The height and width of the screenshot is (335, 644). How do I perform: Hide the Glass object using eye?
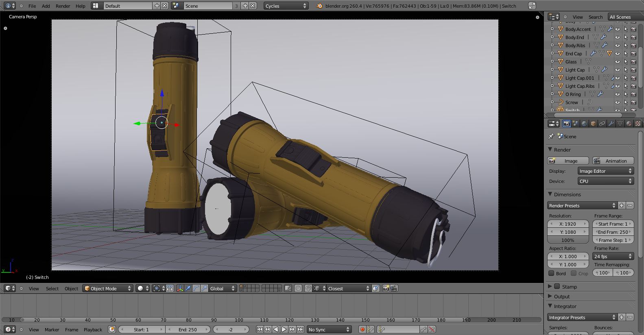617,62
